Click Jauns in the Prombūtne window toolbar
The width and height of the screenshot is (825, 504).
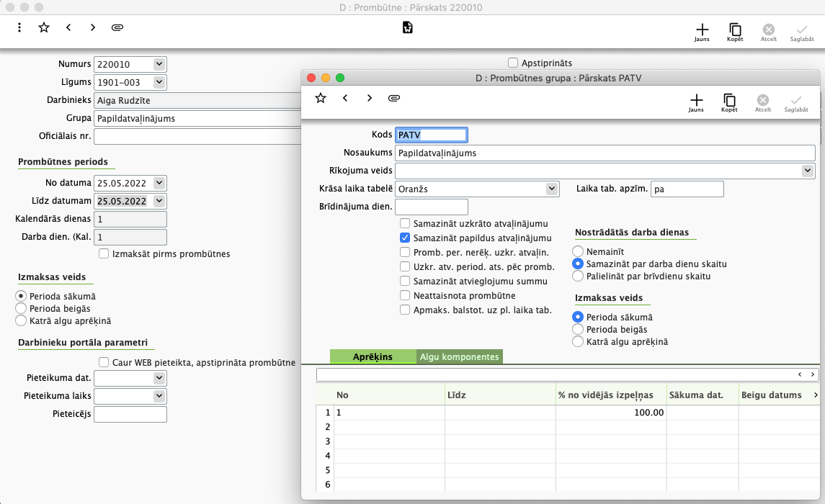pos(702,32)
